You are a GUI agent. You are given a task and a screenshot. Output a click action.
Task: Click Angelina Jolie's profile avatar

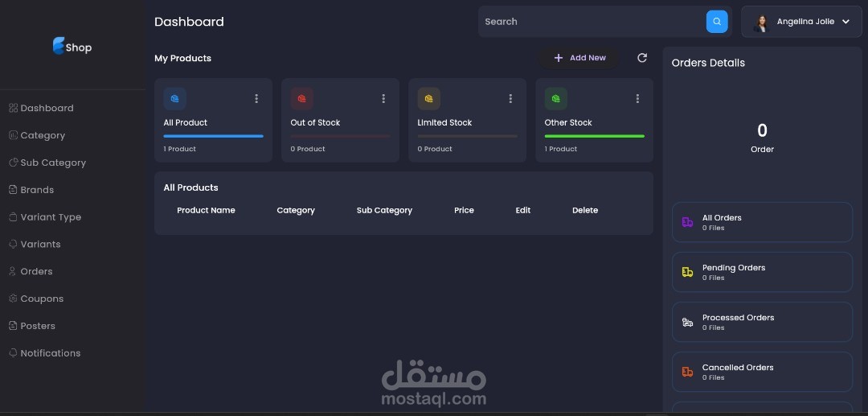761,23
